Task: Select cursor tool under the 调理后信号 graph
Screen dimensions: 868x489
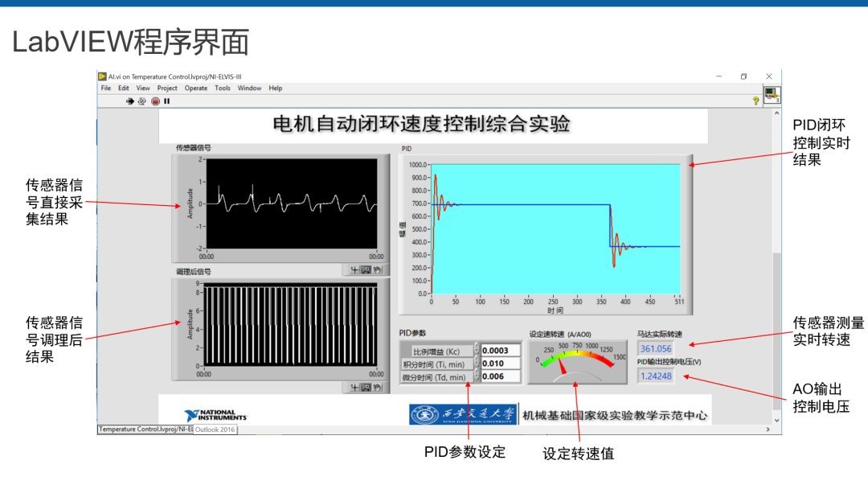Action: point(354,387)
